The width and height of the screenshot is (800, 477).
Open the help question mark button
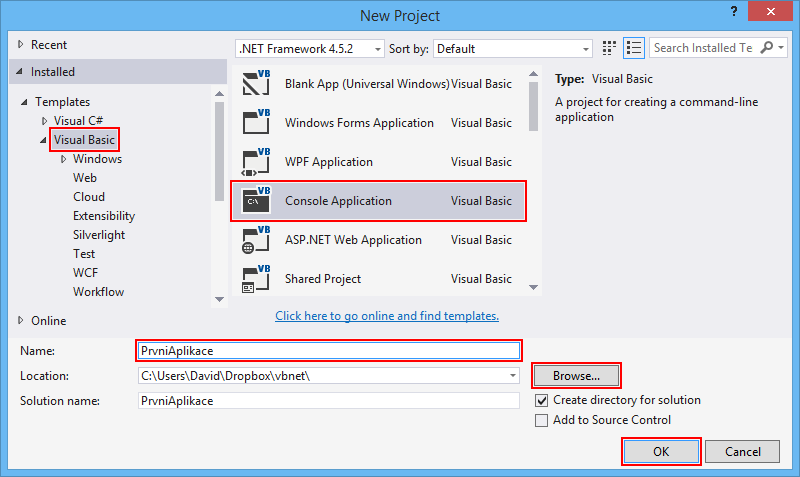pyautogui.click(x=734, y=11)
